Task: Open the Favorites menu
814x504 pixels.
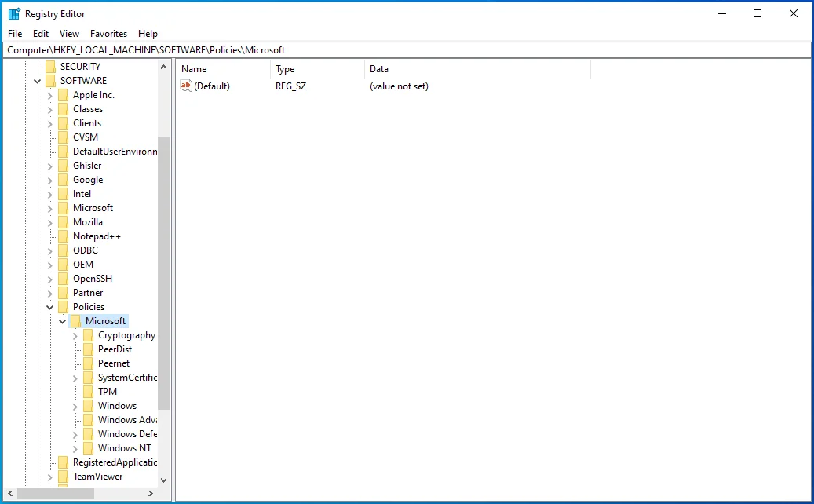Action: pos(108,34)
